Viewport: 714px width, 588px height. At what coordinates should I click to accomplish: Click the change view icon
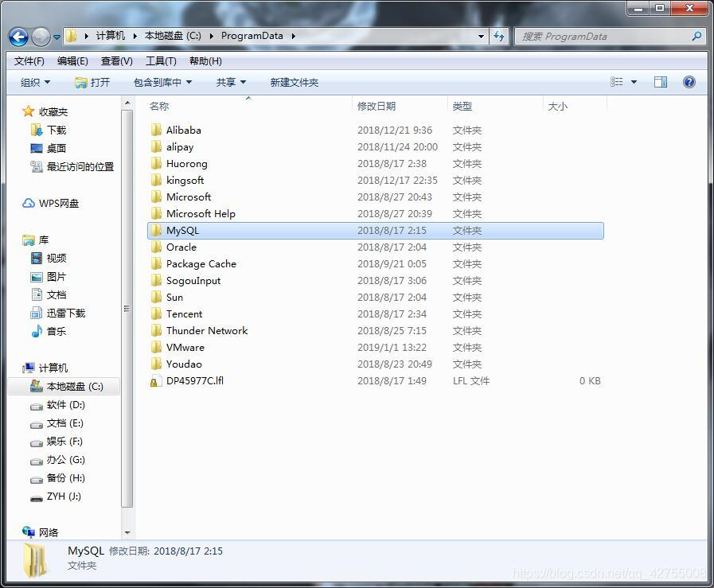click(617, 82)
